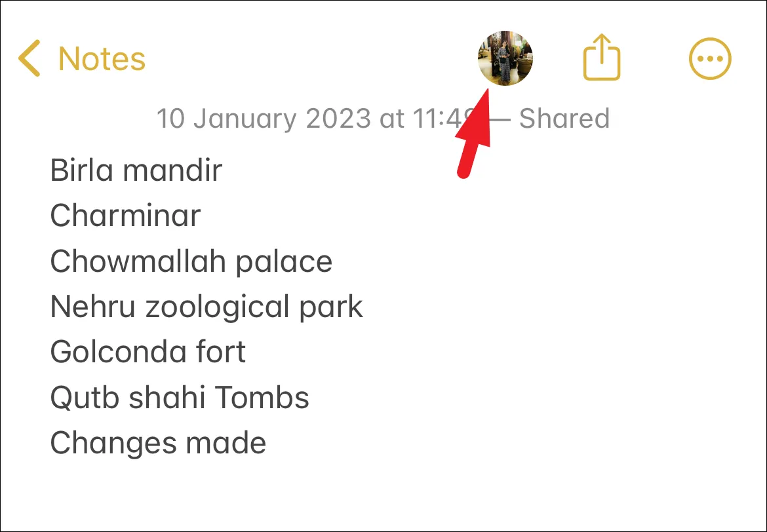767x532 pixels.
Task: Click on Qutb shahi Tombs line
Action: [180, 397]
